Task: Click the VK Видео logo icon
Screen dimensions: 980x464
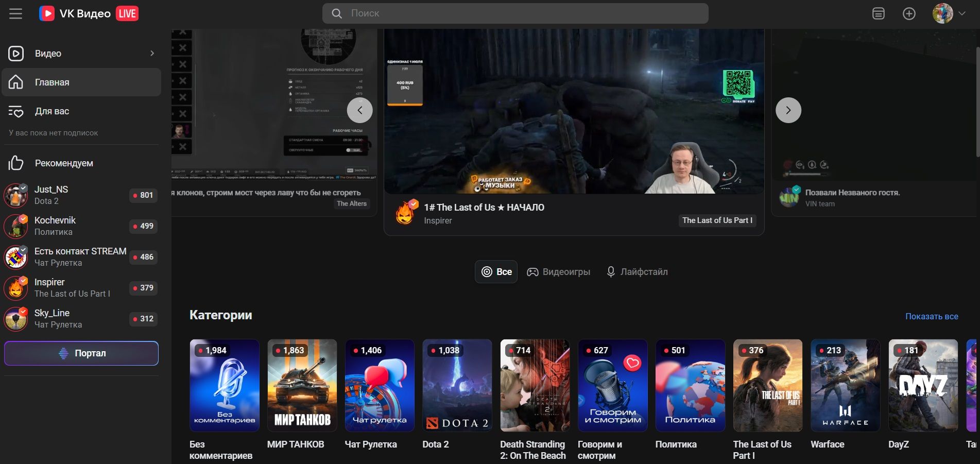Action: [x=47, y=13]
